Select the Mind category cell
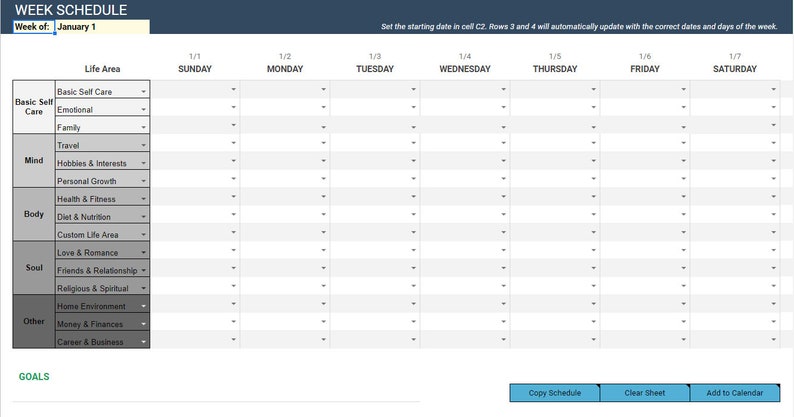 pos(34,161)
